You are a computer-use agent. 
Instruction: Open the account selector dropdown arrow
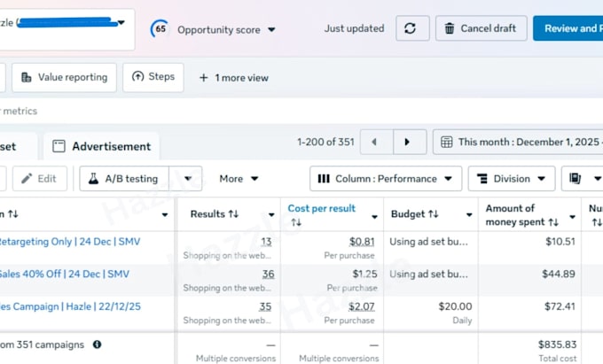point(121,23)
